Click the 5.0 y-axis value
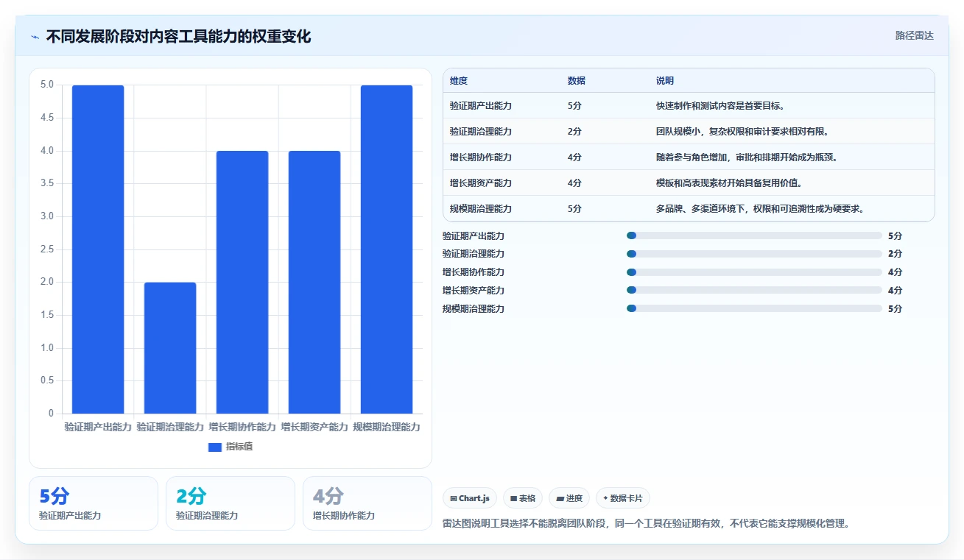Image resolution: width=964 pixels, height=560 pixels. tap(47, 85)
